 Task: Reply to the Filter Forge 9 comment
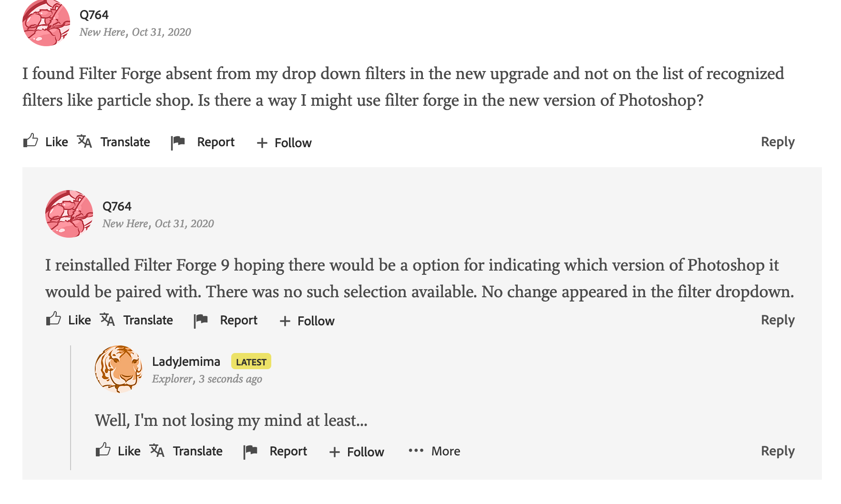tap(778, 320)
